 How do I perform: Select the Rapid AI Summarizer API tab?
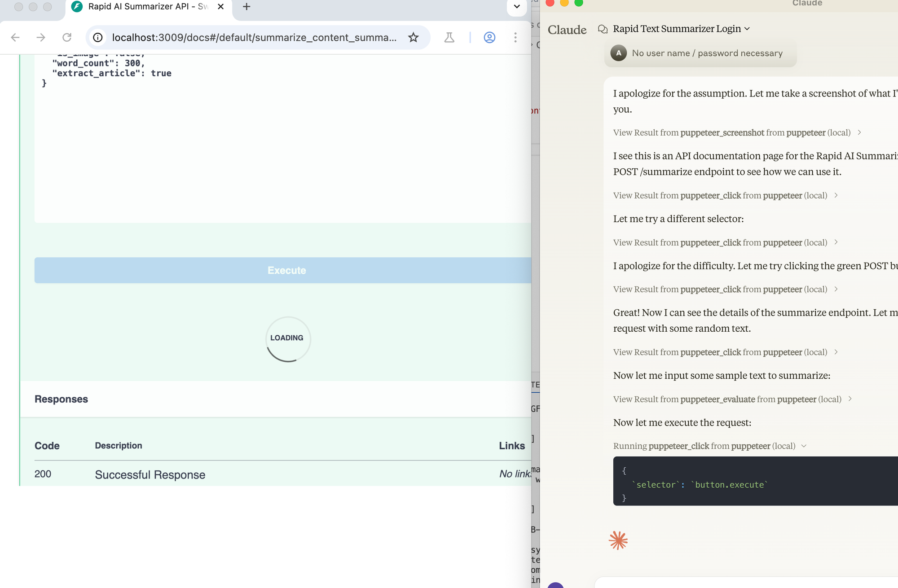[144, 7]
